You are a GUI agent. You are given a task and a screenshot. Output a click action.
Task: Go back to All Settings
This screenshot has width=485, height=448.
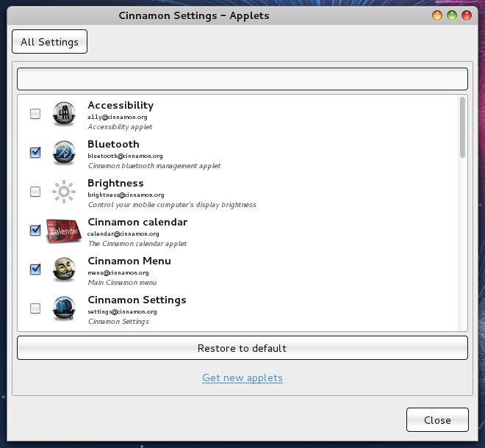[x=49, y=42]
